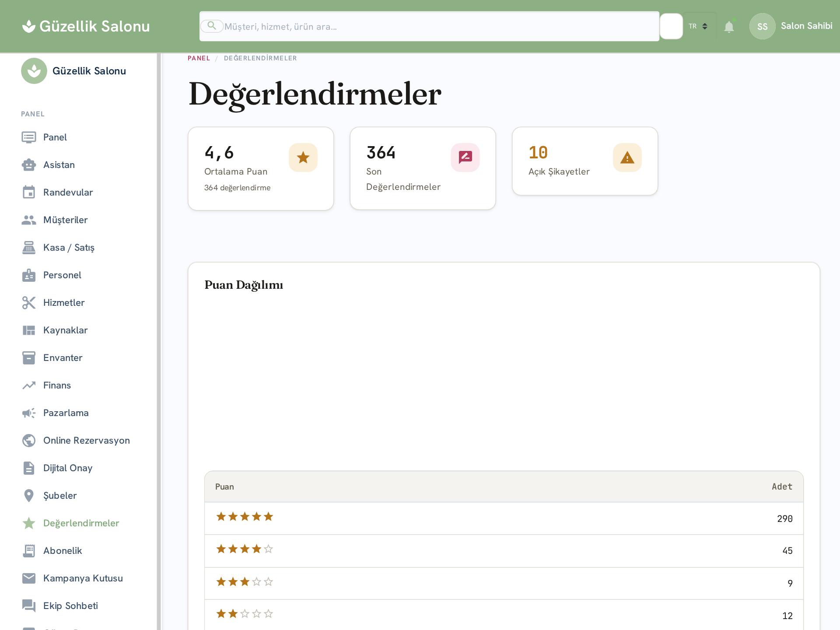This screenshot has width=840, height=630.
Task: Click the Açık Şikayetler card label
Action: point(559,171)
